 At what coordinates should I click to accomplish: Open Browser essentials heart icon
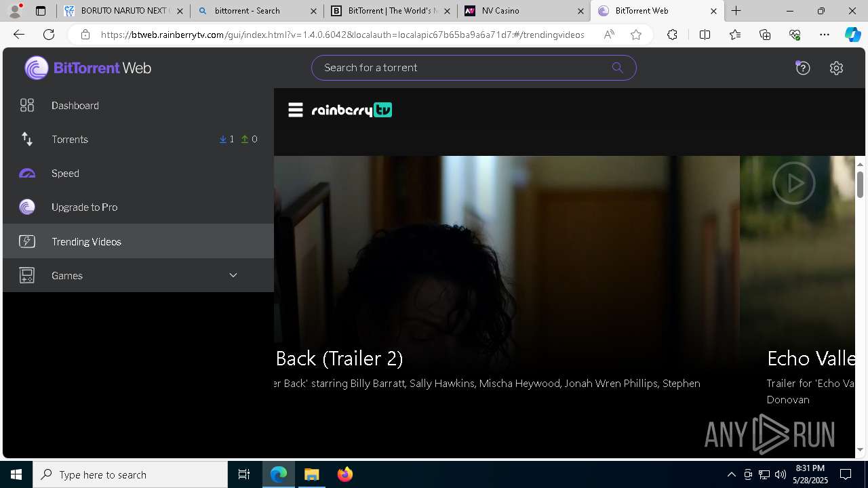click(795, 35)
